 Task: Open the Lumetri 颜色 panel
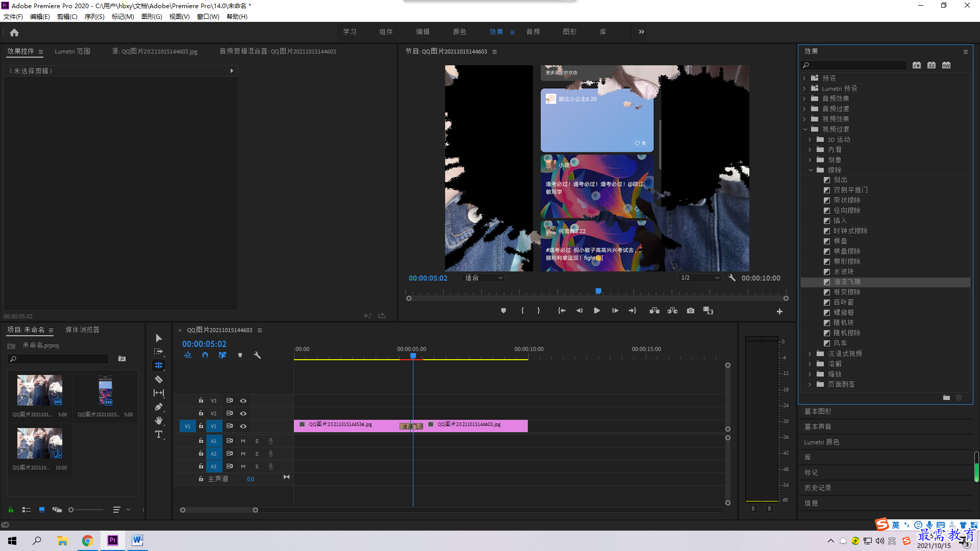click(822, 442)
